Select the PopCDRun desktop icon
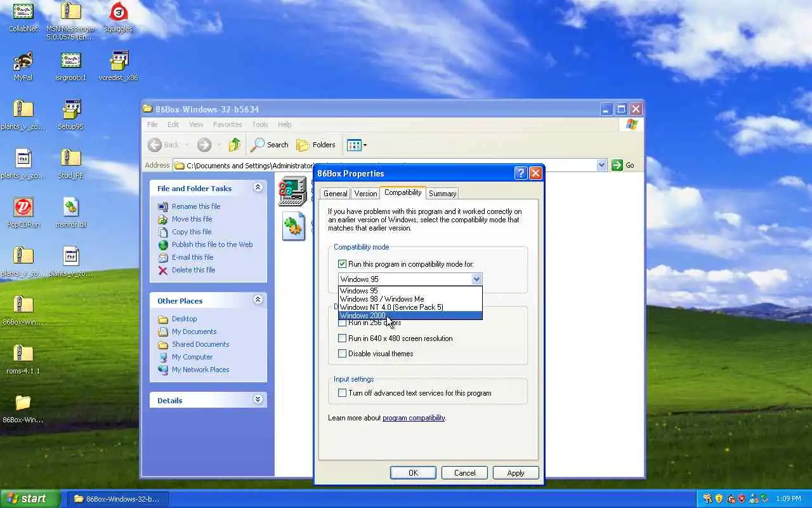The width and height of the screenshot is (812, 508). [23, 208]
